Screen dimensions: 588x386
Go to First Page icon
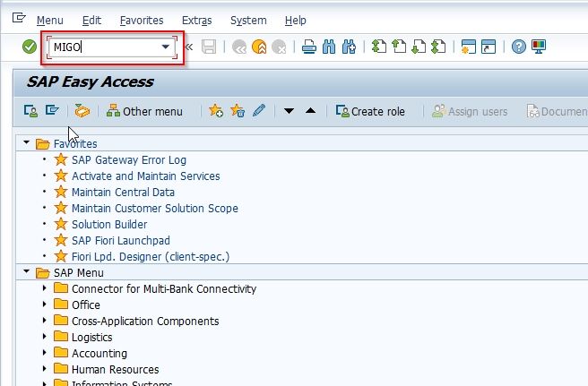click(379, 47)
